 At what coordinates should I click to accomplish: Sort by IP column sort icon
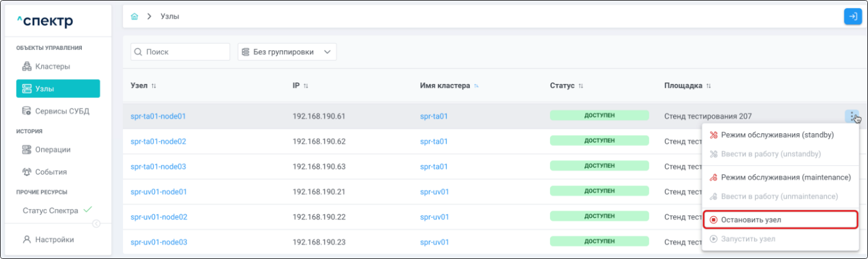(x=306, y=86)
